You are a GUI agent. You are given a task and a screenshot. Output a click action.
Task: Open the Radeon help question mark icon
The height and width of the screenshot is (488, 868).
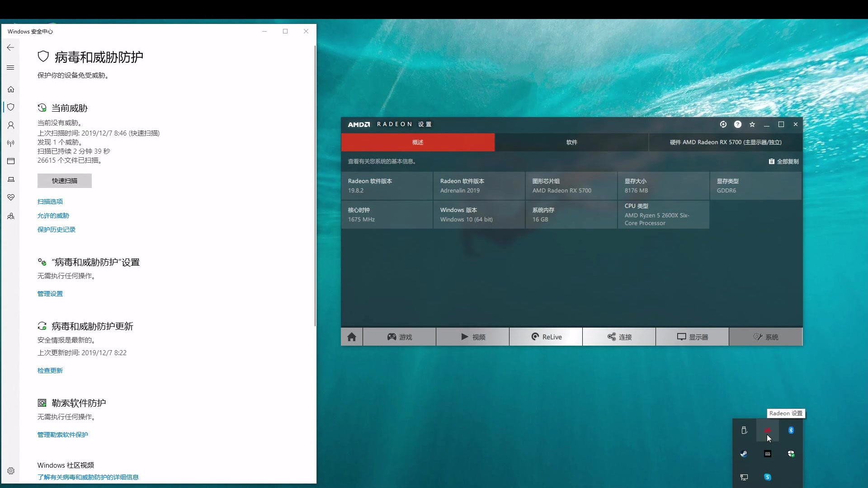[738, 124]
